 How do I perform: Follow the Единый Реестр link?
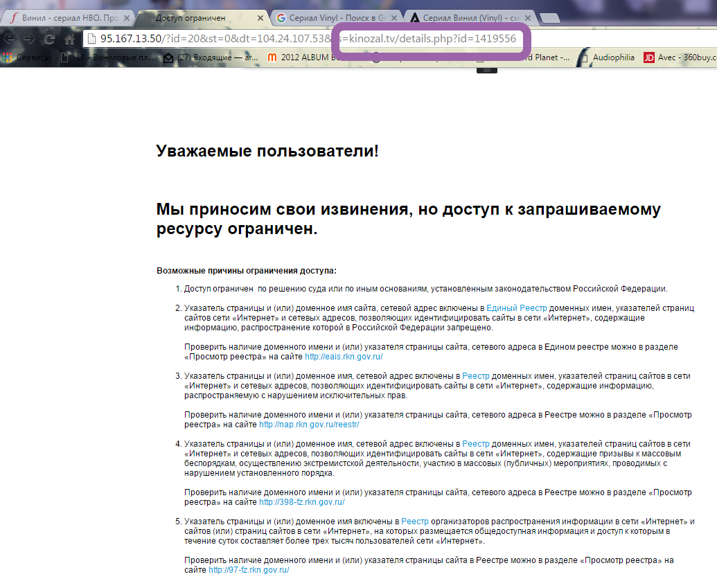pos(516,308)
